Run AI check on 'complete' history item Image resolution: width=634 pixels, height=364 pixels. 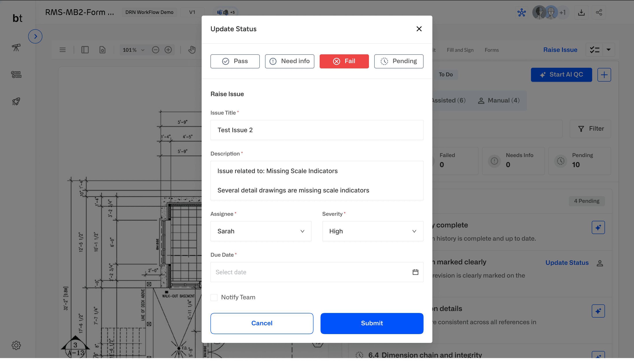click(598, 227)
